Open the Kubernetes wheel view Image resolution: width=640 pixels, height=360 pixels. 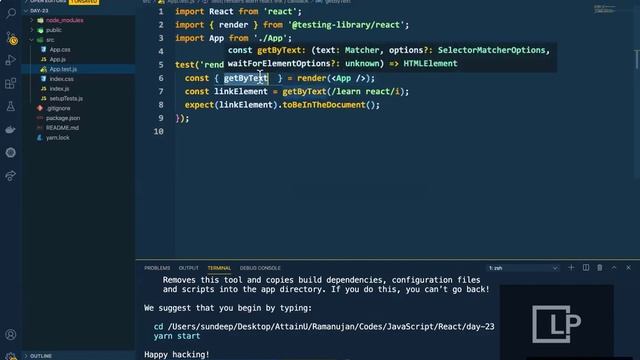(11, 153)
